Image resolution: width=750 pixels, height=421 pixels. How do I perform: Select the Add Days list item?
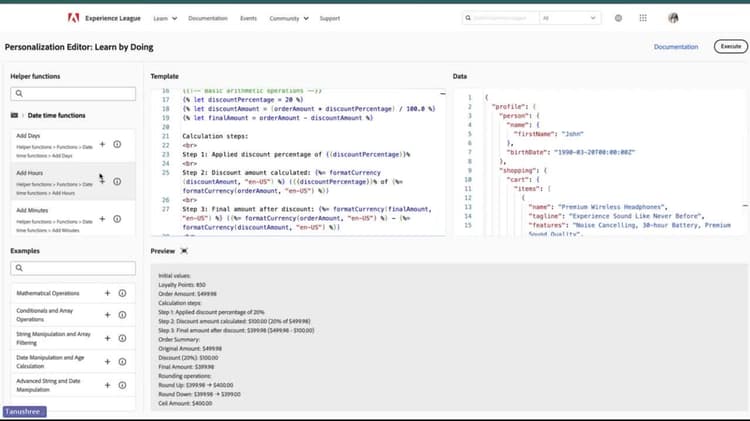pyautogui.click(x=73, y=145)
